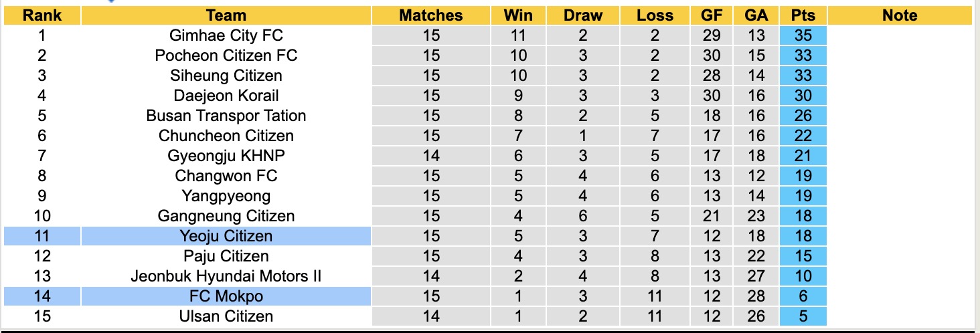Select Busan Transpor Tation team name
The width and height of the screenshot is (980, 333).
tap(226, 116)
